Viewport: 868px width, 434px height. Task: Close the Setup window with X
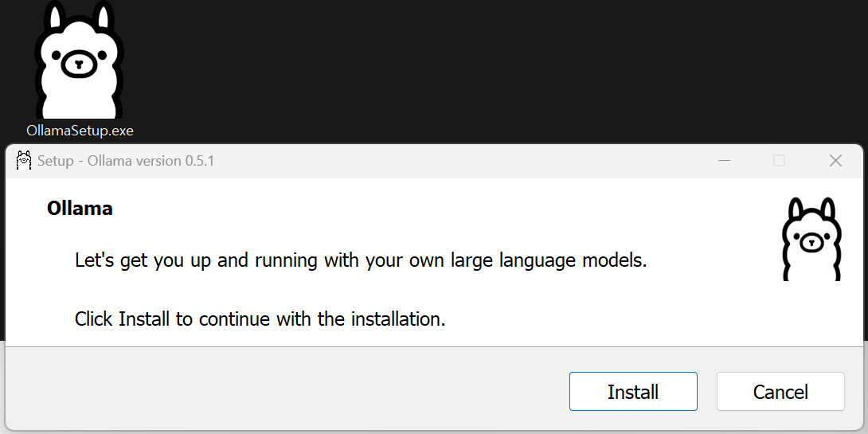pos(835,160)
